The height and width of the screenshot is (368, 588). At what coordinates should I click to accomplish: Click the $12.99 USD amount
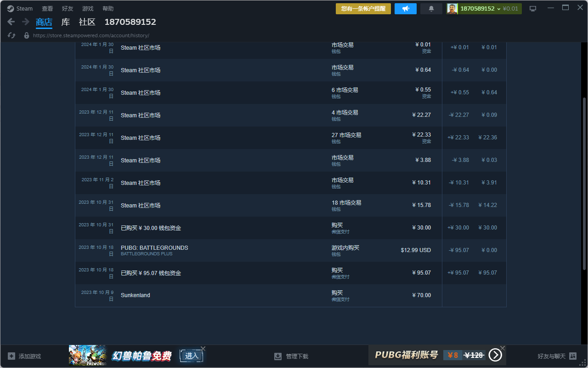click(416, 250)
